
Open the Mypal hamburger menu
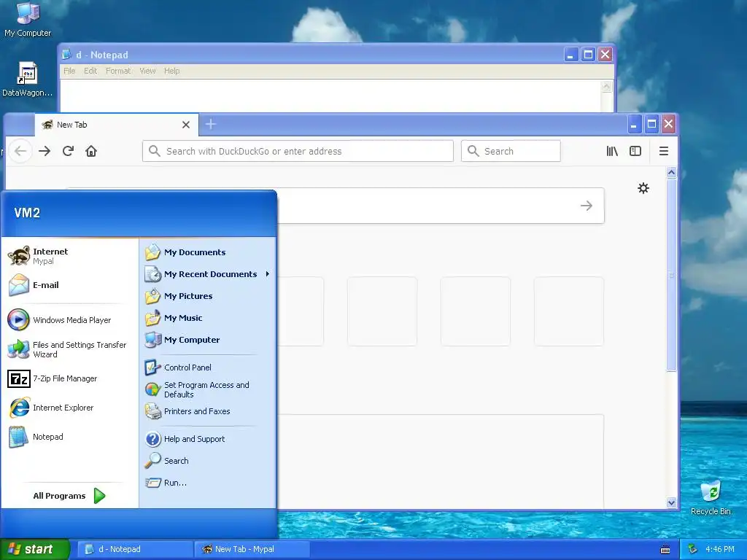click(664, 152)
